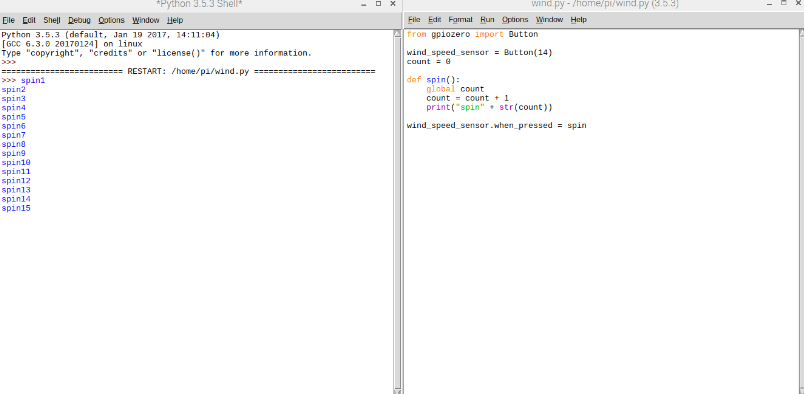Maximize the Python Shell window
804x394 pixels.
[x=378, y=4]
